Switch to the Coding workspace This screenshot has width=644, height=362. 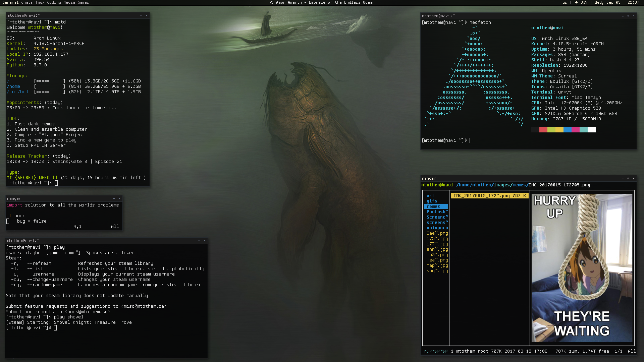pyautogui.click(x=54, y=2)
